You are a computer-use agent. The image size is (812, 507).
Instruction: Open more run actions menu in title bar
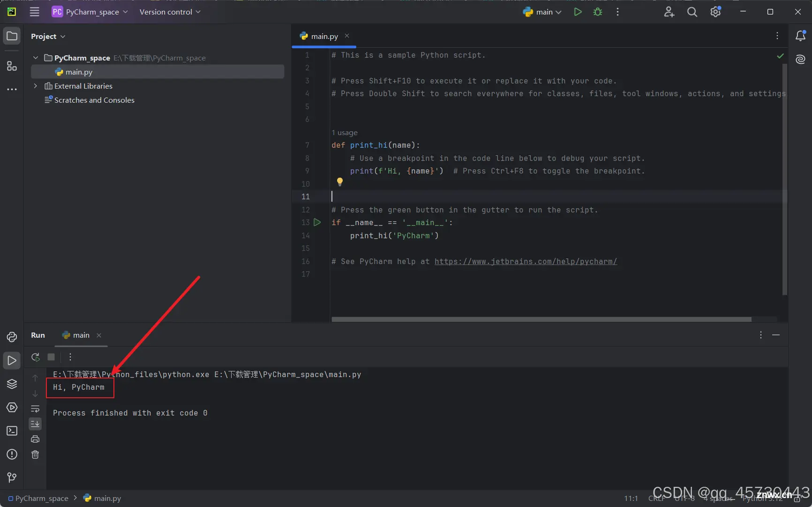click(617, 12)
